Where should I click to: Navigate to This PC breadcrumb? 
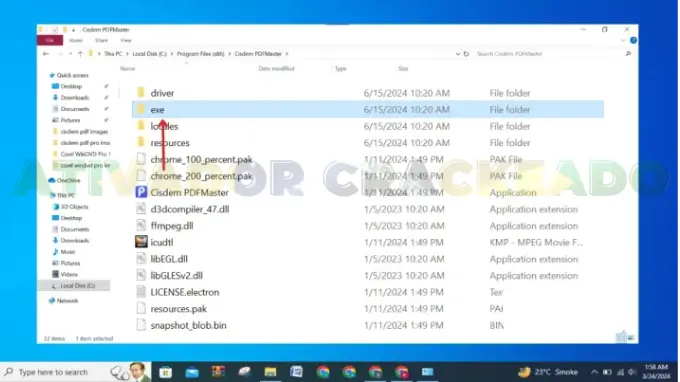[113, 54]
